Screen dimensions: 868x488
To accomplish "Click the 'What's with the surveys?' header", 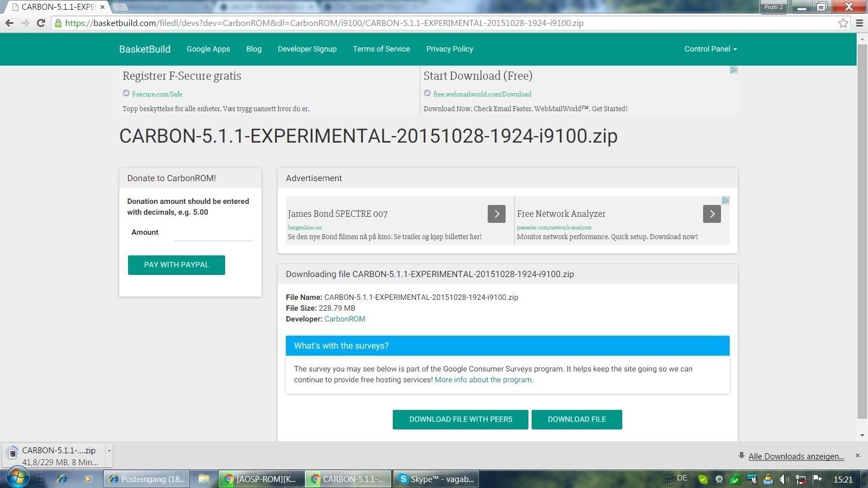I will [x=507, y=345].
